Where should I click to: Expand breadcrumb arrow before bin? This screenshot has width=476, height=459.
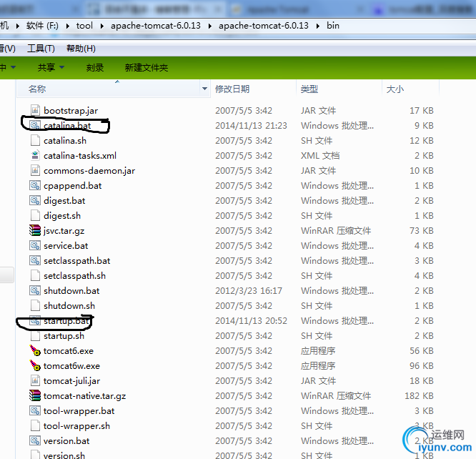pos(317,26)
